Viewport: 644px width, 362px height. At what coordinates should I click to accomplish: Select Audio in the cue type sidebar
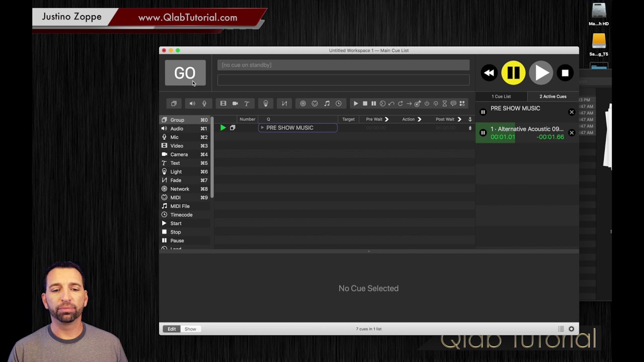(185, 129)
